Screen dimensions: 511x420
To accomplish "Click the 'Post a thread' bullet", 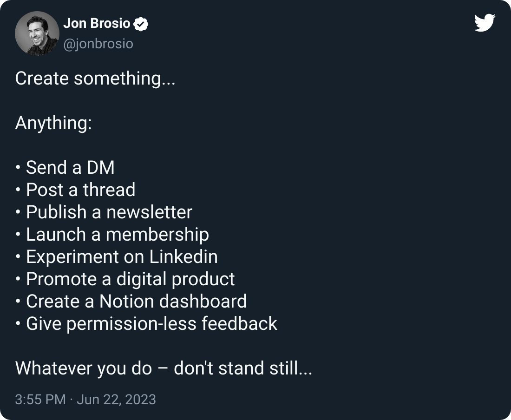I will [75, 190].
